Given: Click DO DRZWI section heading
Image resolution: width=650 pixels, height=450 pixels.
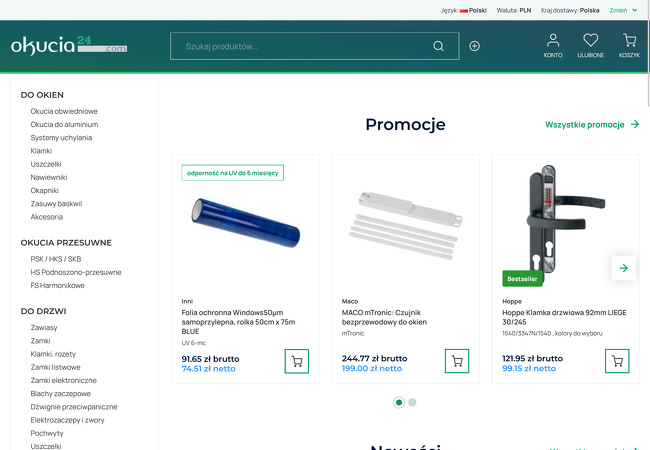Looking at the screenshot, I should click(43, 311).
